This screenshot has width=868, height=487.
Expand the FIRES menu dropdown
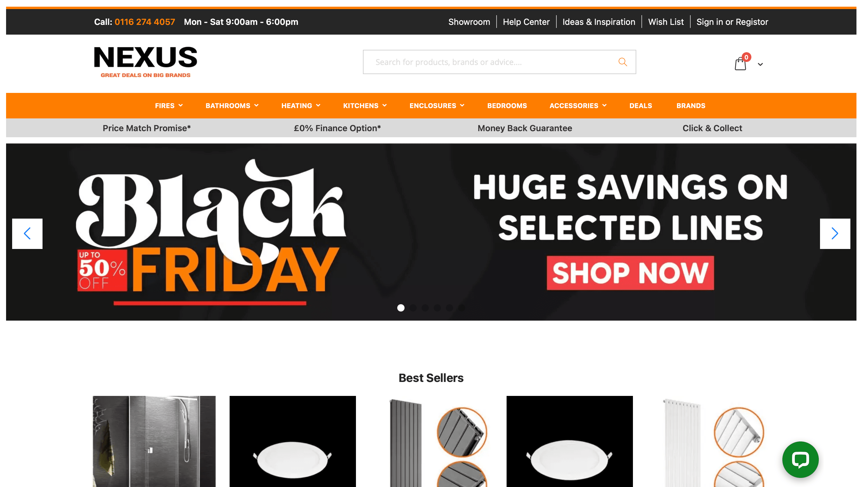pyautogui.click(x=169, y=105)
